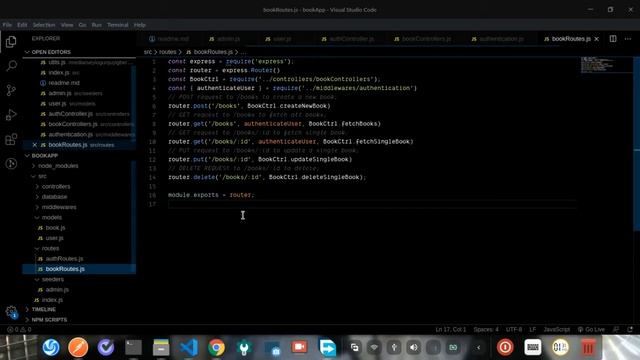The width and height of the screenshot is (640, 360).
Task: Collapse the src folder
Action: pyautogui.click(x=42, y=176)
